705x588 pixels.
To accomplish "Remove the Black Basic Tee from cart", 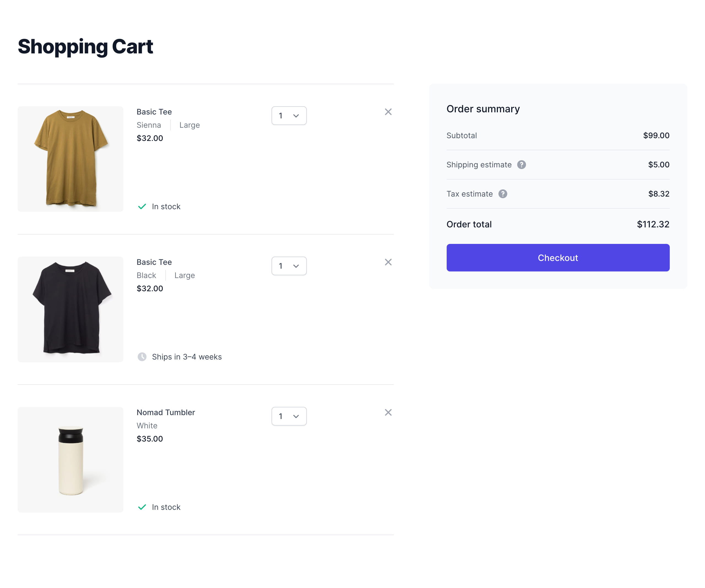I will [388, 262].
